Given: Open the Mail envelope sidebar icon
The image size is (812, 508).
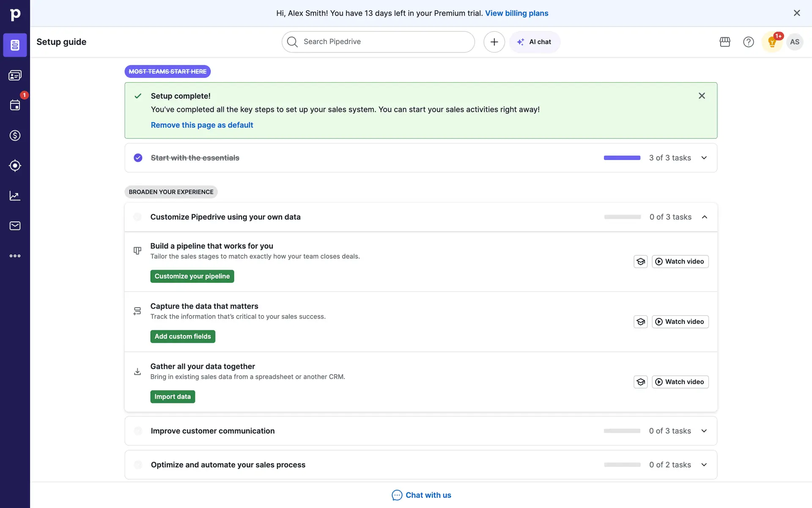Looking at the screenshot, I should [15, 226].
